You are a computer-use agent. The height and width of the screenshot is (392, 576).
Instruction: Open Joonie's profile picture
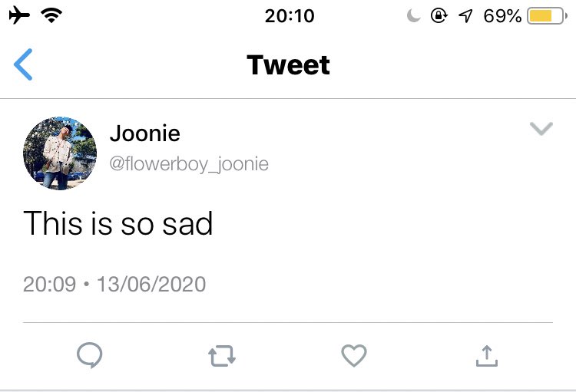click(x=60, y=153)
